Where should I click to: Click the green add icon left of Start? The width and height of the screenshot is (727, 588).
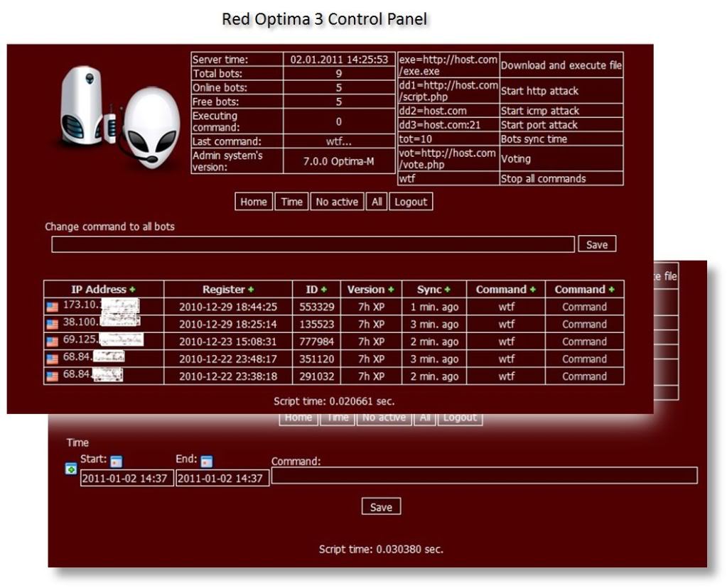[x=71, y=469]
